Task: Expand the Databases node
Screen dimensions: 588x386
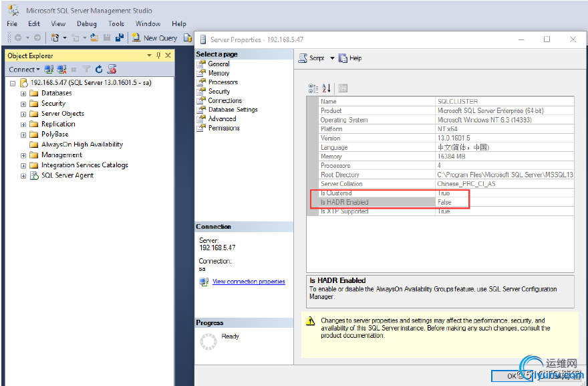Action: coord(23,94)
